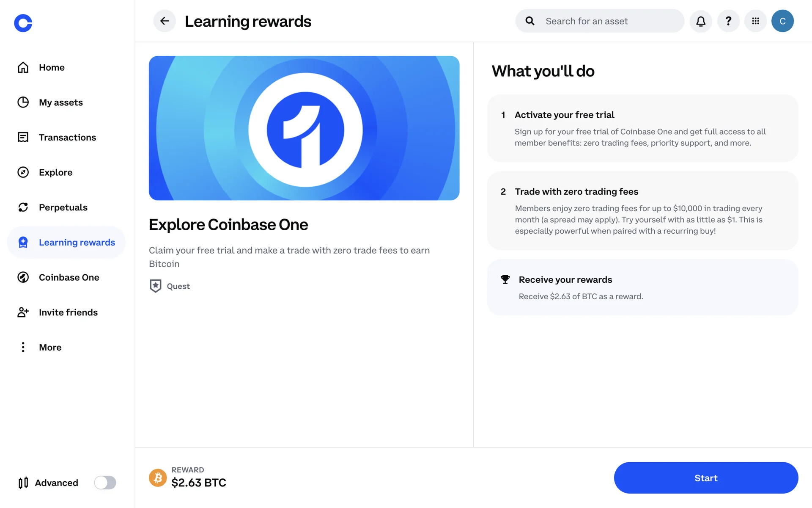Go back using the arrow button
Screen dimensions: 812x508
coord(165,21)
